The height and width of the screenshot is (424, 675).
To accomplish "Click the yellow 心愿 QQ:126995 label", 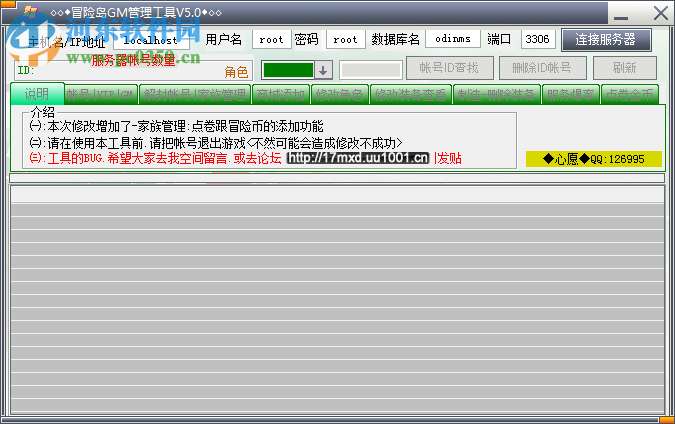I will (594, 159).
